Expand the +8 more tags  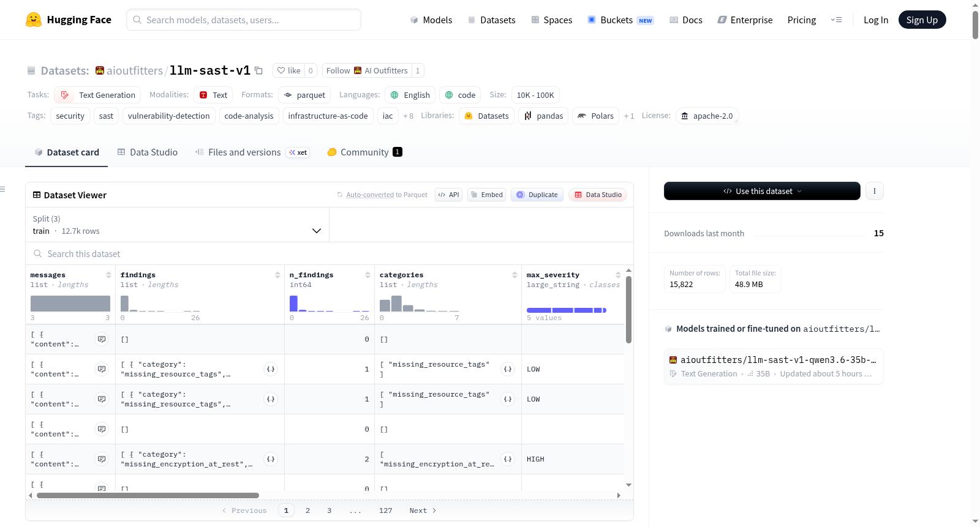pos(409,116)
